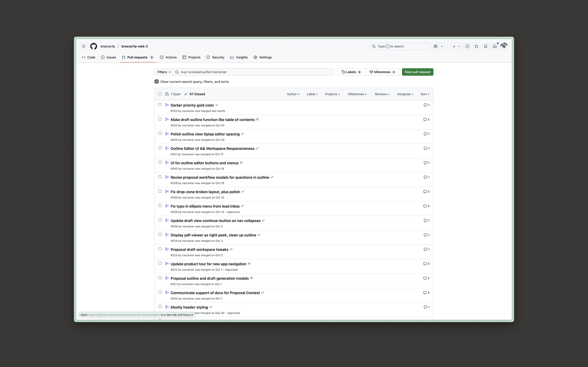Viewport: 588px width, 367px height.
Task: Open the Sort dropdown
Action: (424, 94)
